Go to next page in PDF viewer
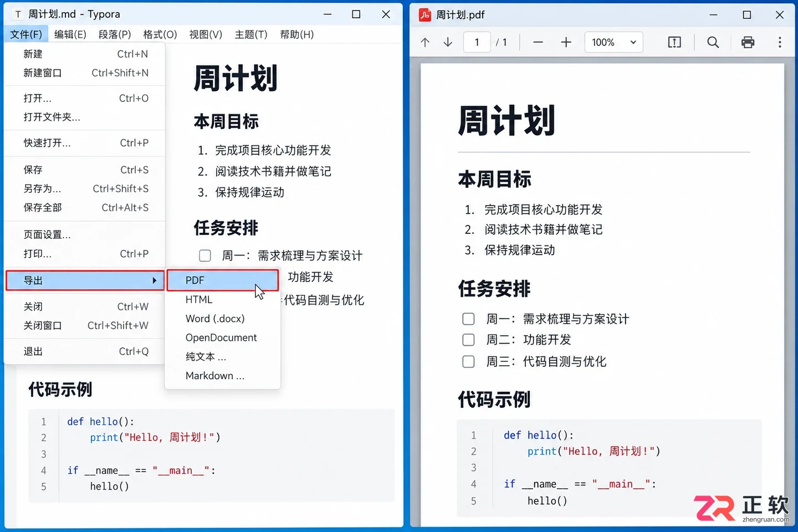Image resolution: width=798 pixels, height=532 pixels. click(x=448, y=42)
